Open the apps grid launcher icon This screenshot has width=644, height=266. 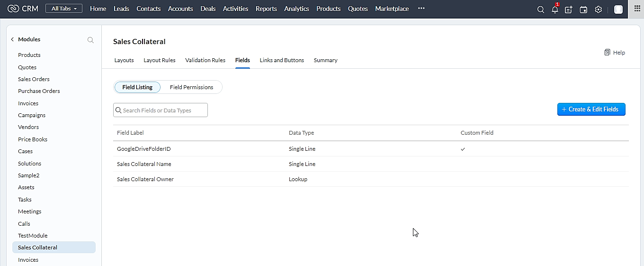click(x=636, y=9)
